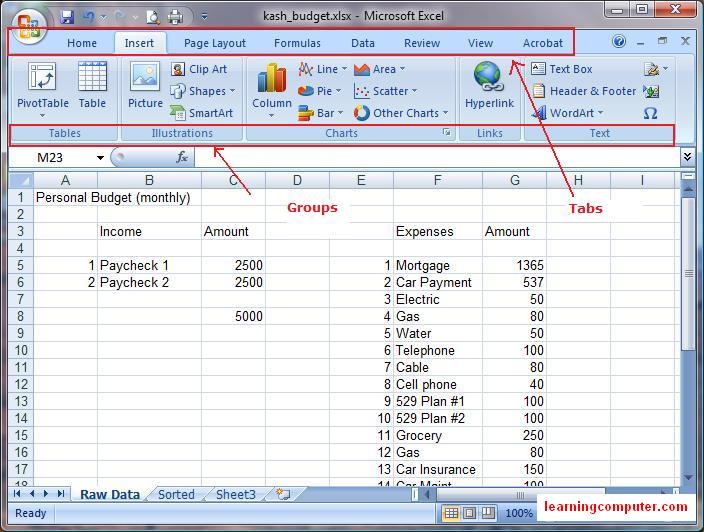Switch to Page Break Preview view

tap(488, 513)
